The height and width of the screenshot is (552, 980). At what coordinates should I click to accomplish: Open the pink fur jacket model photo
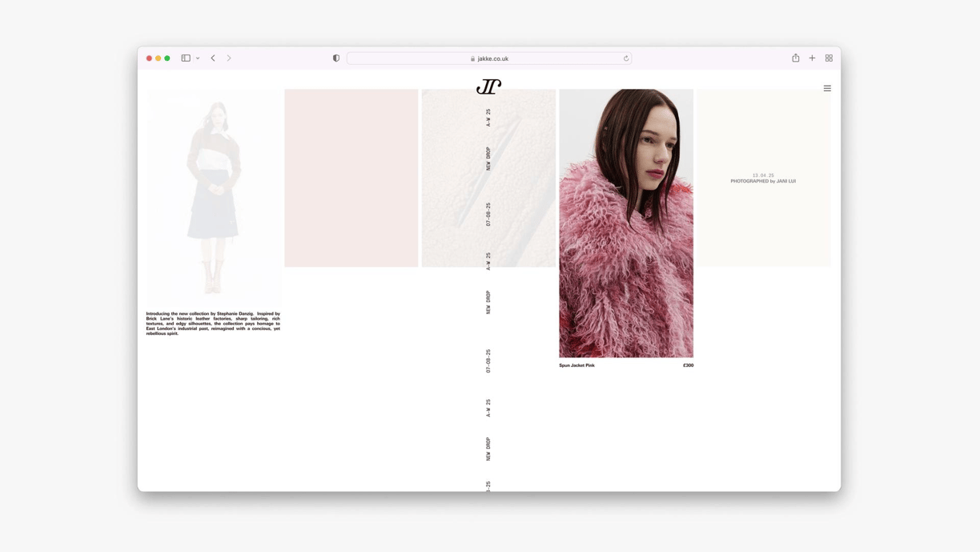626,223
